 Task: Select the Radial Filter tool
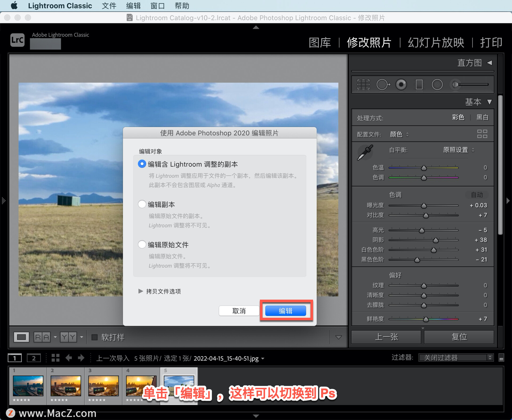tap(437, 85)
